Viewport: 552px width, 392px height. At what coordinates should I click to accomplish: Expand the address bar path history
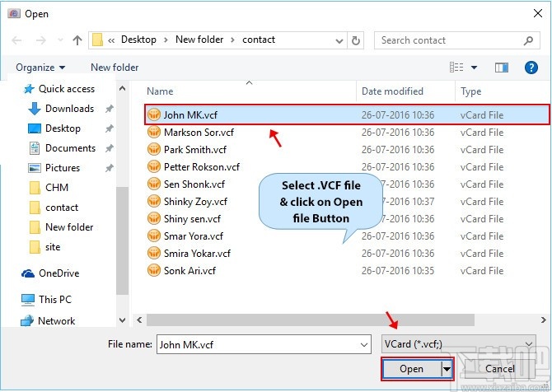[339, 41]
